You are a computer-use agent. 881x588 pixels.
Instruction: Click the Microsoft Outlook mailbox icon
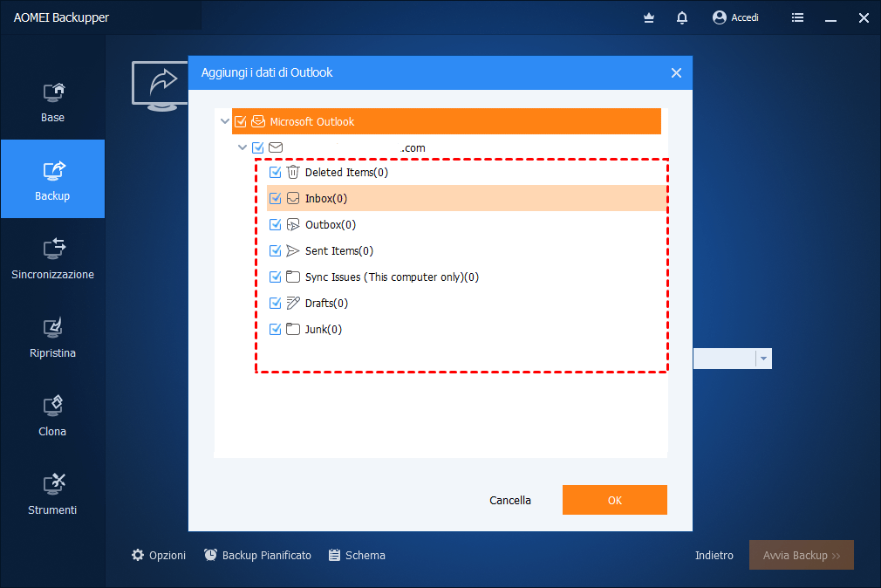(258, 121)
